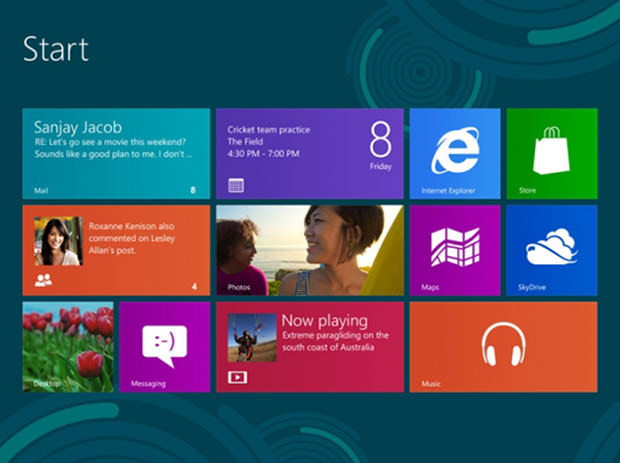Click the People icon on orange tile
This screenshot has width=620, height=463.
coord(43,280)
